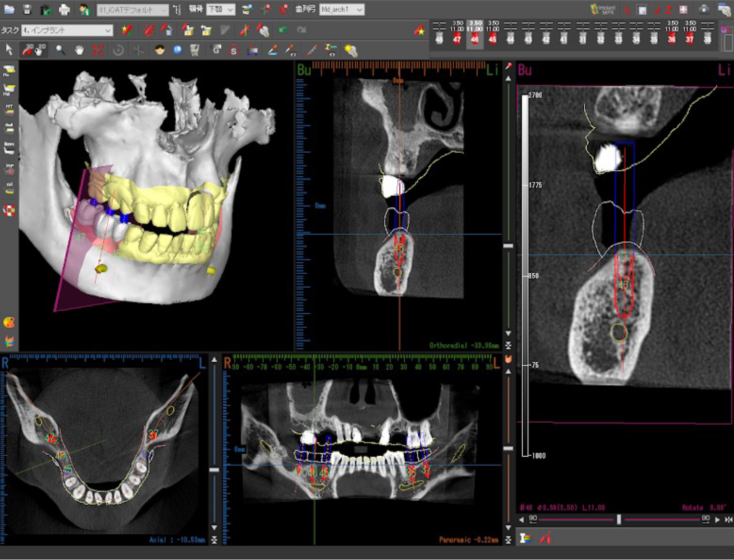Click the implant 45 label in the enlarged cross-section
The image size is (734, 560).
tap(622, 285)
